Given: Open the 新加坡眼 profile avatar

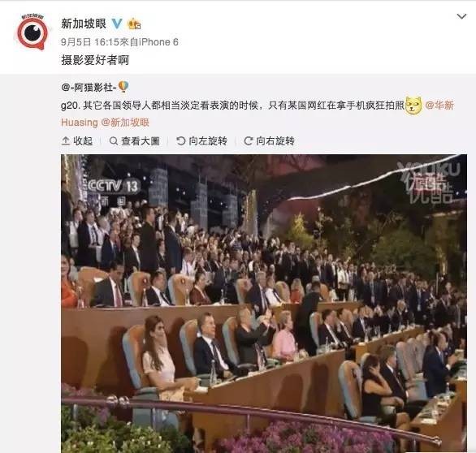Looking at the screenshot, I should point(32,32).
